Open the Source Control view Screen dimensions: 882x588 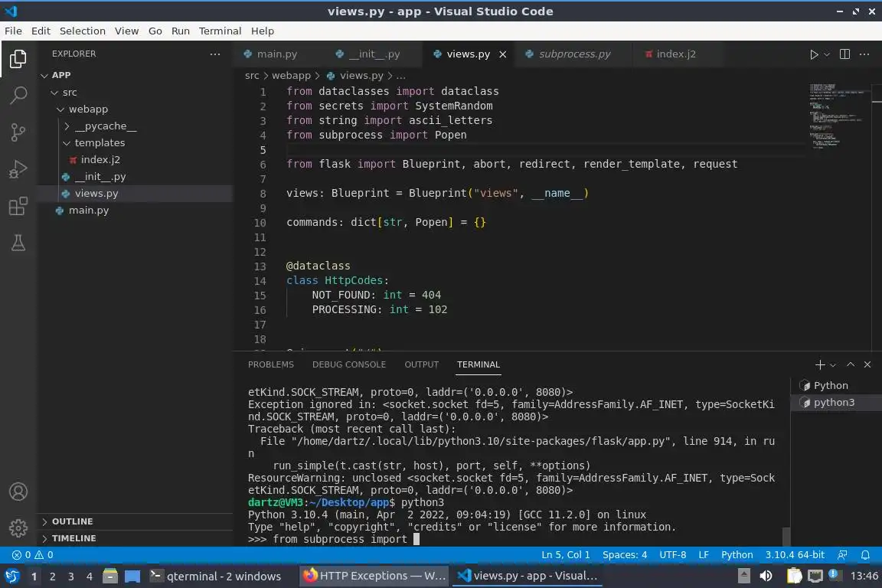point(18,132)
